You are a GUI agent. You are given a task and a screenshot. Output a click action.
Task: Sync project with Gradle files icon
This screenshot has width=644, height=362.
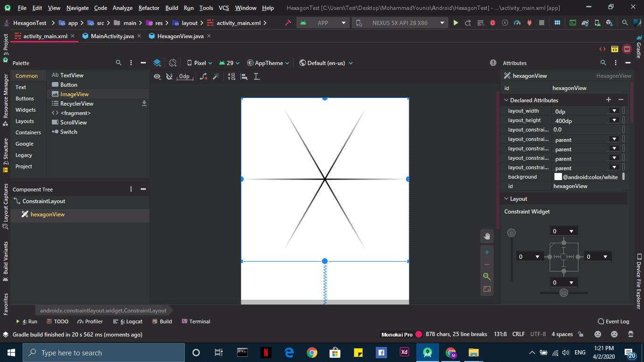[x=585, y=23]
